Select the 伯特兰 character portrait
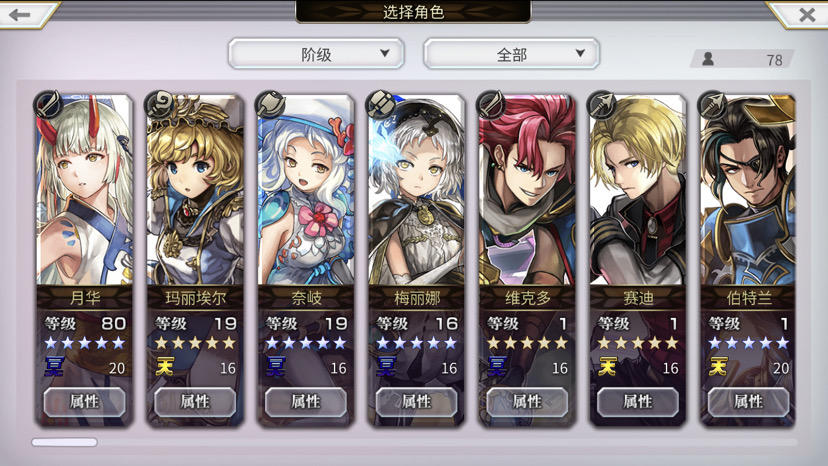828x466 pixels. (748, 190)
